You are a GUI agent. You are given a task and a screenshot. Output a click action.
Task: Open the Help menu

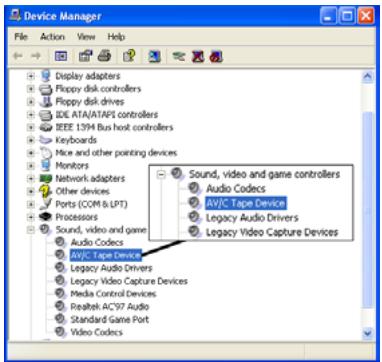[x=116, y=37]
